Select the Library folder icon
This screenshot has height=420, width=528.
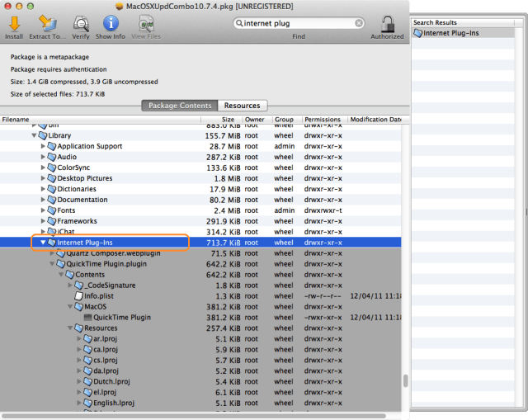click(42, 135)
